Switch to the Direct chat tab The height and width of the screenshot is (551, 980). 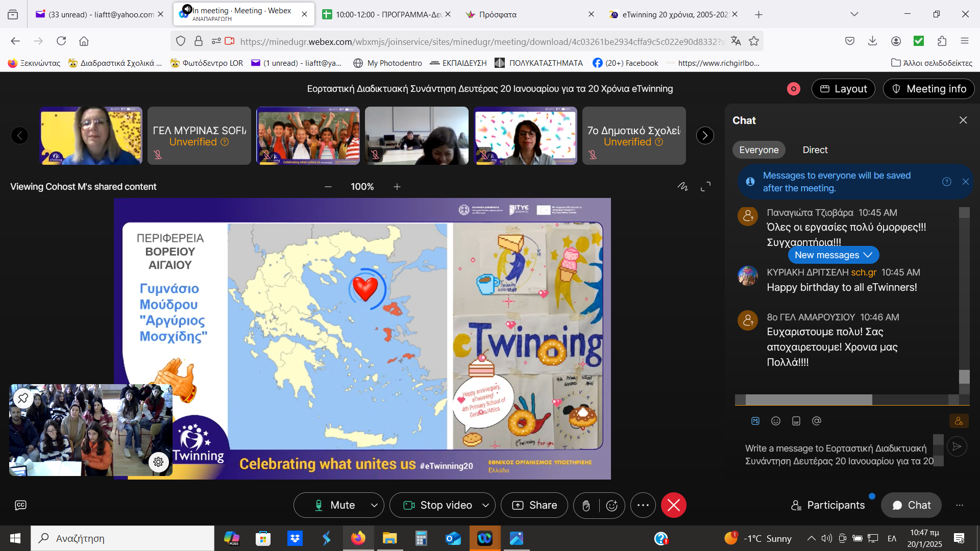click(x=815, y=149)
